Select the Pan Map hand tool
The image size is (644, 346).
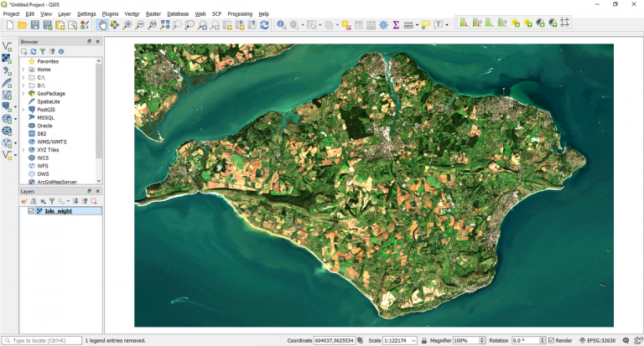pyautogui.click(x=102, y=25)
